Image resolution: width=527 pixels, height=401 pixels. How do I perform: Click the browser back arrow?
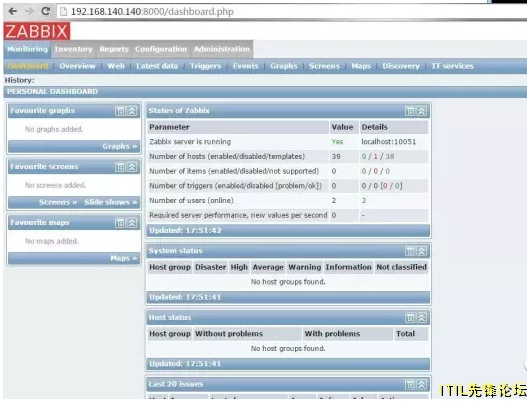coord(13,11)
